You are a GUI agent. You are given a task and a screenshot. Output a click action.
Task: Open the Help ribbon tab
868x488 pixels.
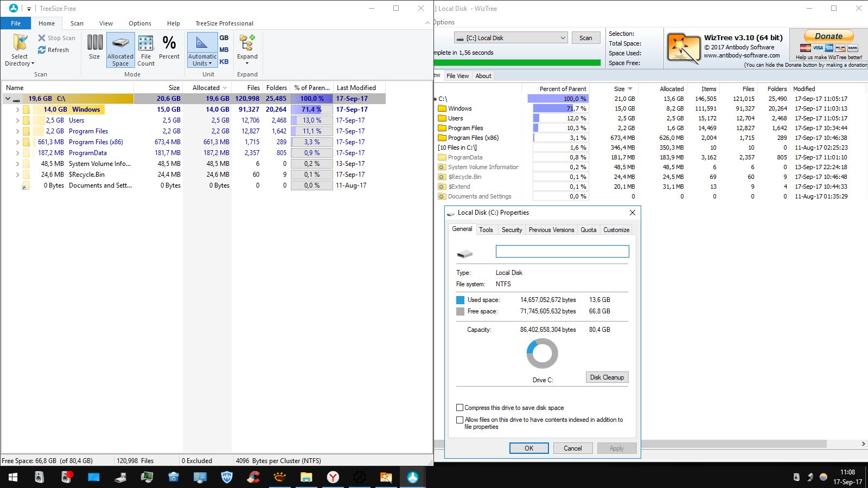pyautogui.click(x=174, y=23)
